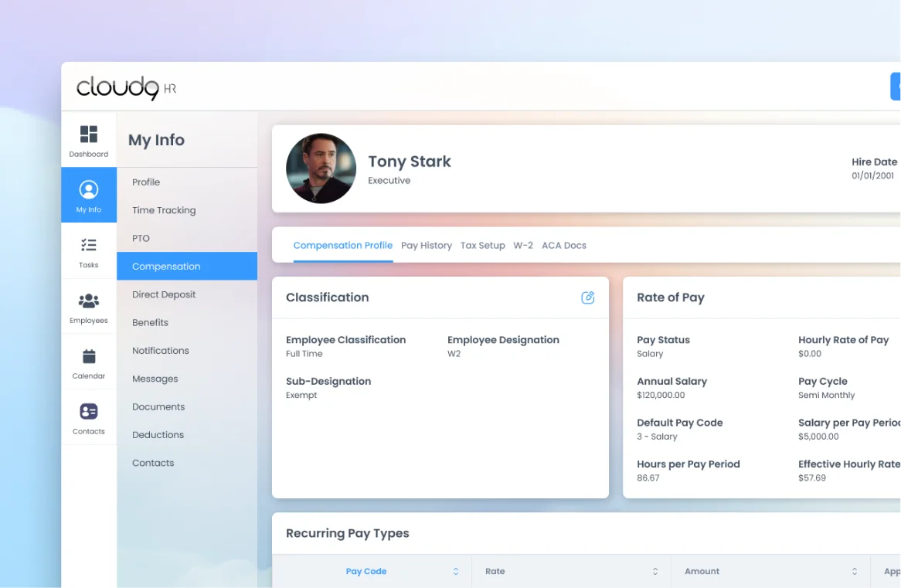Image resolution: width=901 pixels, height=588 pixels.
Task: Click the 3 - Salary default pay code
Action: 657,437
